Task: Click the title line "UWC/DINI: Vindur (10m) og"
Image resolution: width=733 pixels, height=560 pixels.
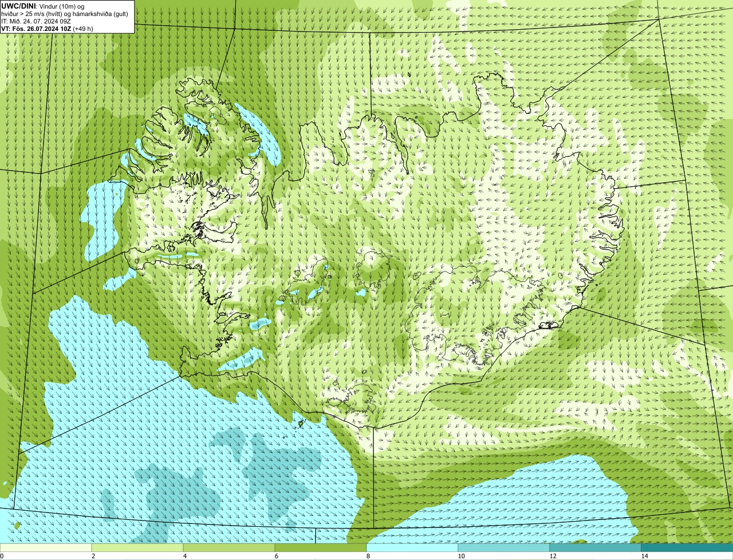Action: (x=43, y=6)
